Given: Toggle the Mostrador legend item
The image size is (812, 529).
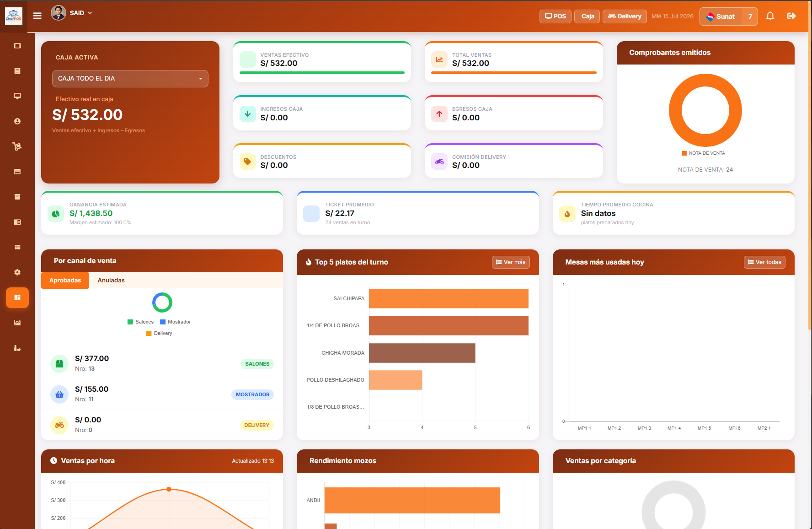Looking at the screenshot, I should coord(175,322).
